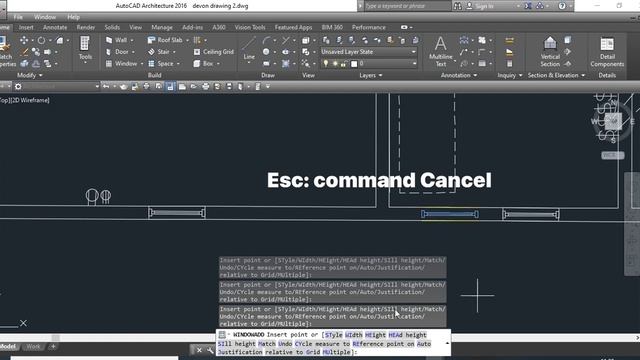Add a new layout with plus tab

click(x=53, y=347)
